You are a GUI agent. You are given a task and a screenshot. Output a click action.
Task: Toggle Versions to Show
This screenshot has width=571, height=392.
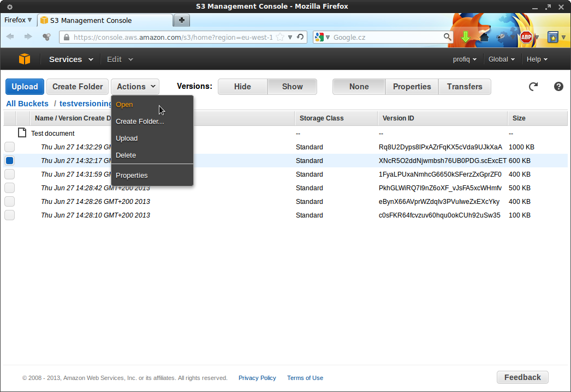point(292,87)
